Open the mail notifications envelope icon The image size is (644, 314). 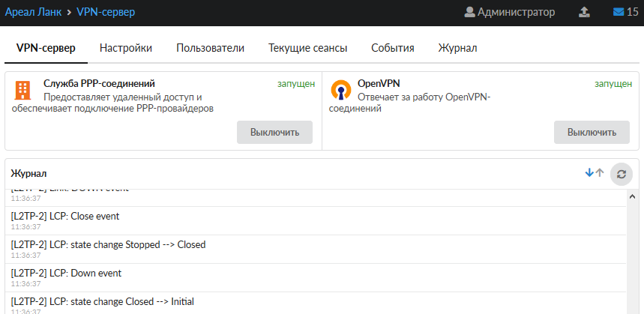618,12
